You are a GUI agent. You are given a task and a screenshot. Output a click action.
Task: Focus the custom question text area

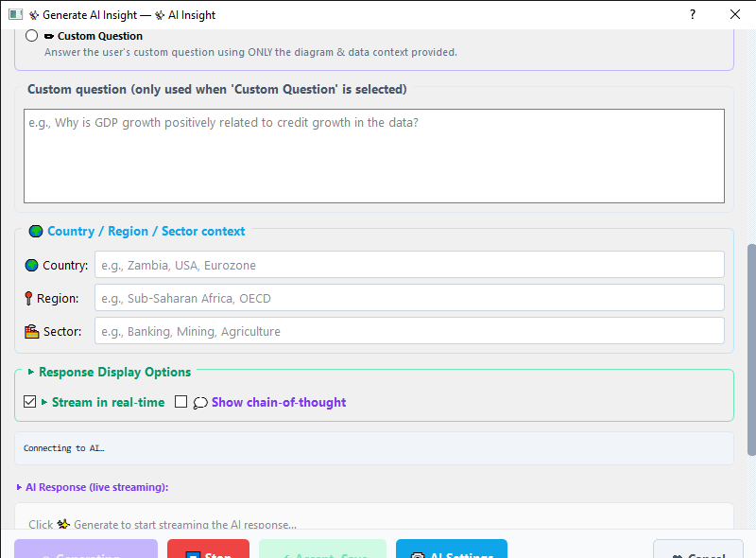tap(374, 156)
